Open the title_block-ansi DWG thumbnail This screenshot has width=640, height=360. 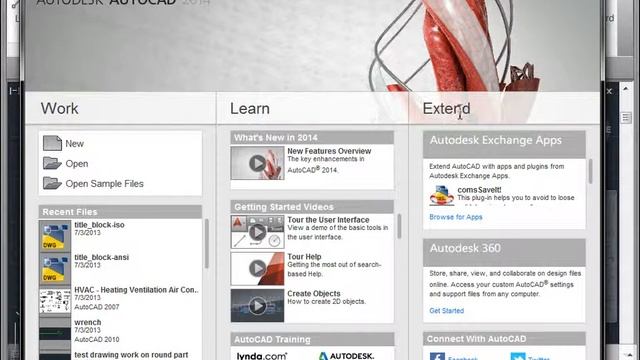[55, 269]
